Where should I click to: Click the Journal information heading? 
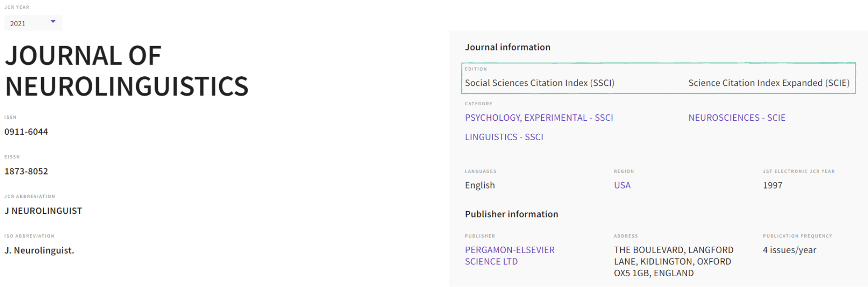[507, 47]
